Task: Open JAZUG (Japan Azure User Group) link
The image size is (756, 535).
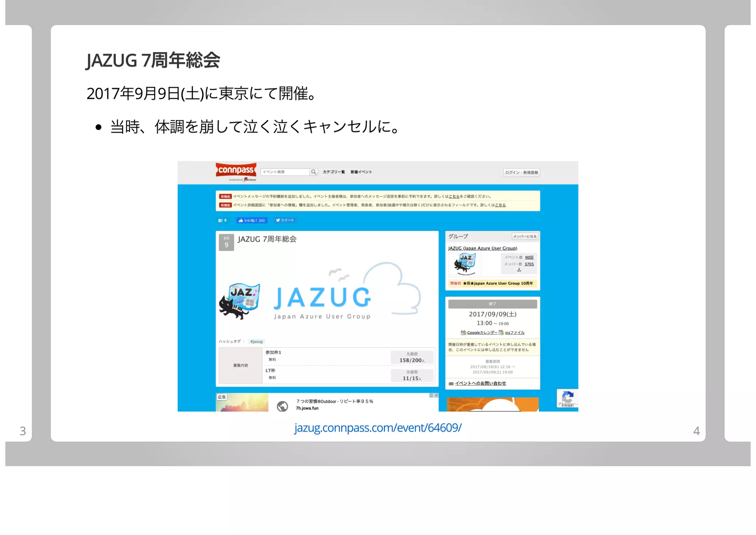Action: point(482,248)
